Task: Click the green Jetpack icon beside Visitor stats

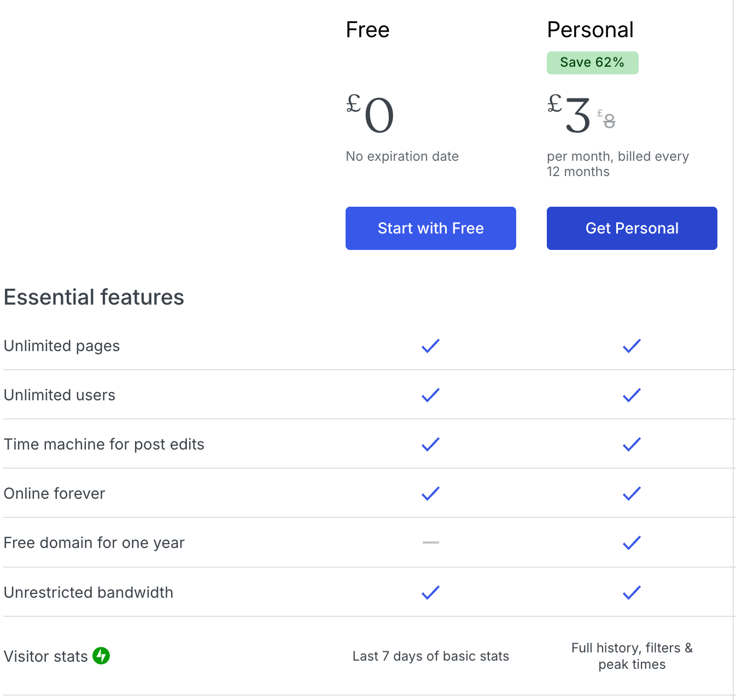Action: click(101, 656)
